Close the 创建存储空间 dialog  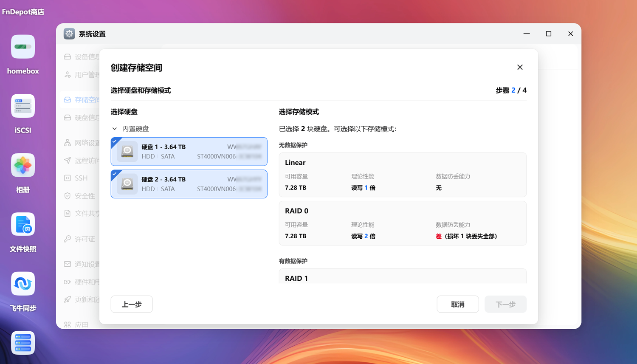520,68
